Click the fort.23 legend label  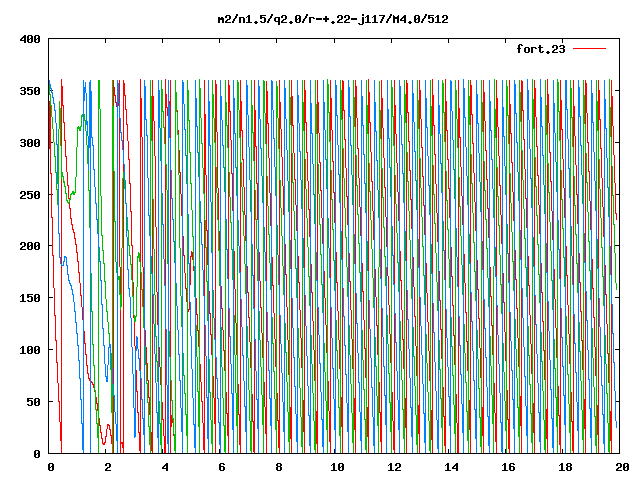tap(540, 49)
